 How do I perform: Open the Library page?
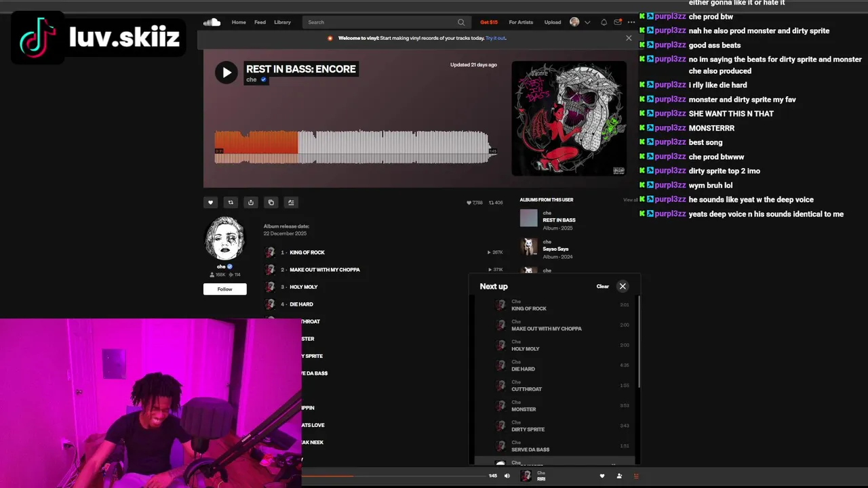pyautogui.click(x=282, y=22)
